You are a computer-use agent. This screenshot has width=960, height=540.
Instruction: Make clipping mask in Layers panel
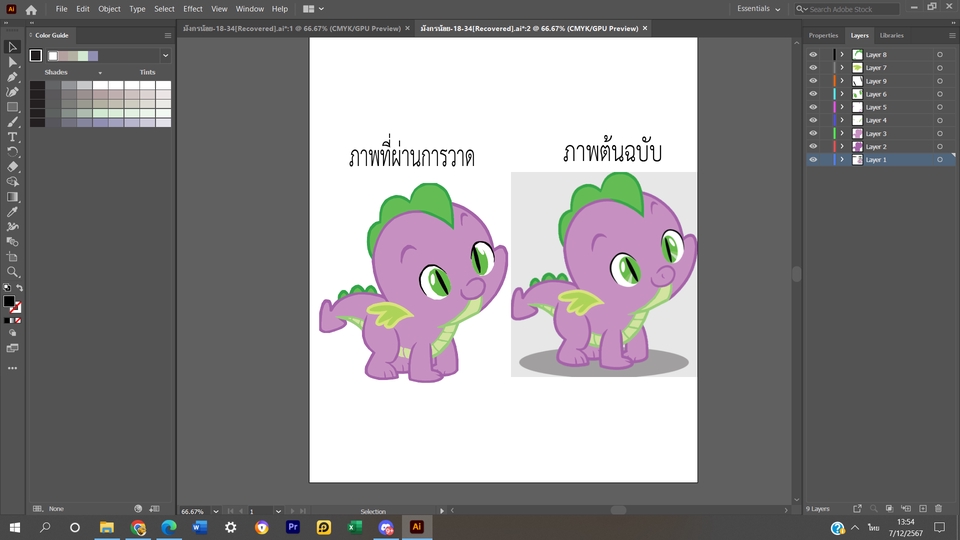890,509
